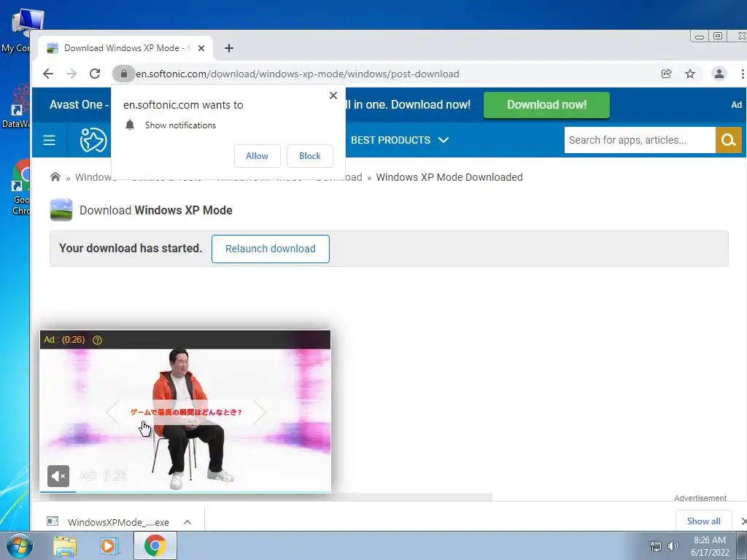The image size is (747, 560).
Task: Click the browser forward arrow
Action: 71,74
